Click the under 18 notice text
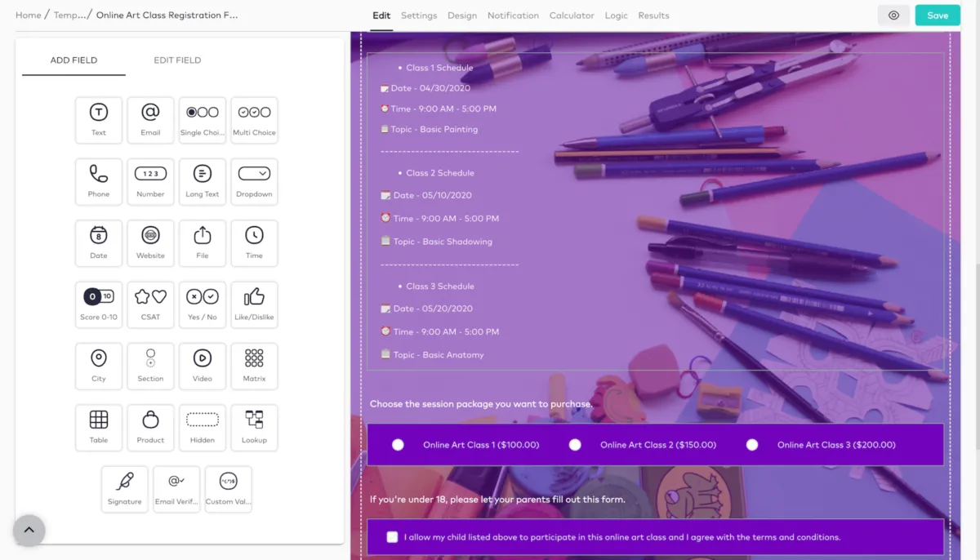980x560 pixels. [x=497, y=500]
